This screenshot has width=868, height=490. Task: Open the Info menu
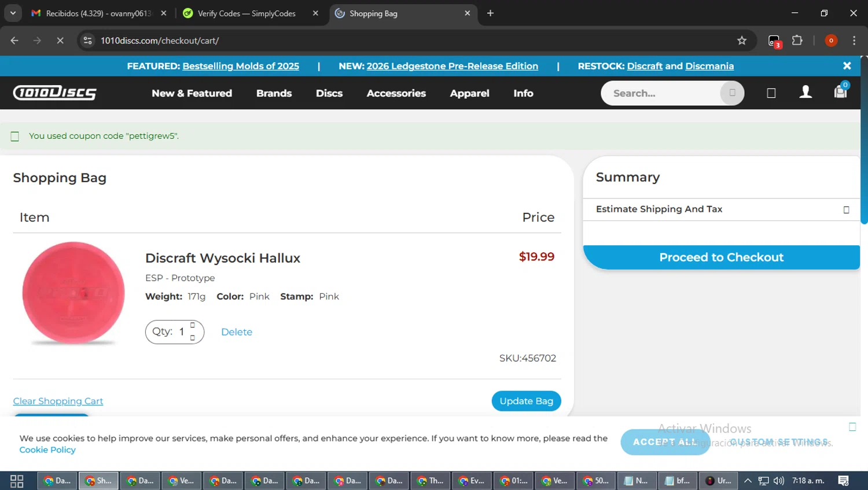[x=523, y=93]
